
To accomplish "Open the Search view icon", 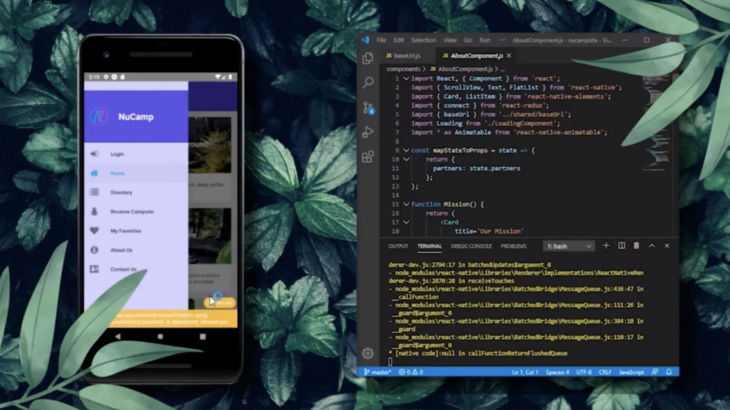I will tap(368, 83).
